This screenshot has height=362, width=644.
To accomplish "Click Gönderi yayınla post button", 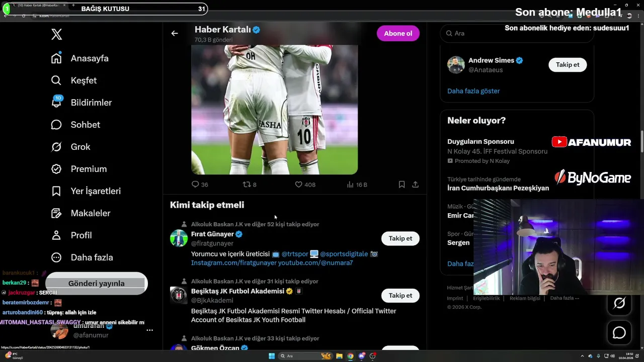I will pyautogui.click(x=97, y=283).
